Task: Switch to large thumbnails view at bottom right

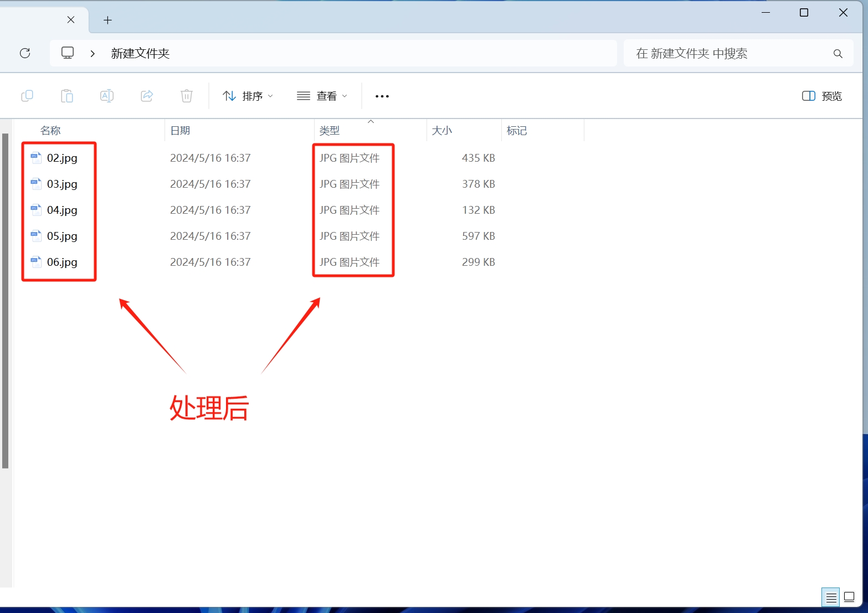Action: [x=848, y=597]
